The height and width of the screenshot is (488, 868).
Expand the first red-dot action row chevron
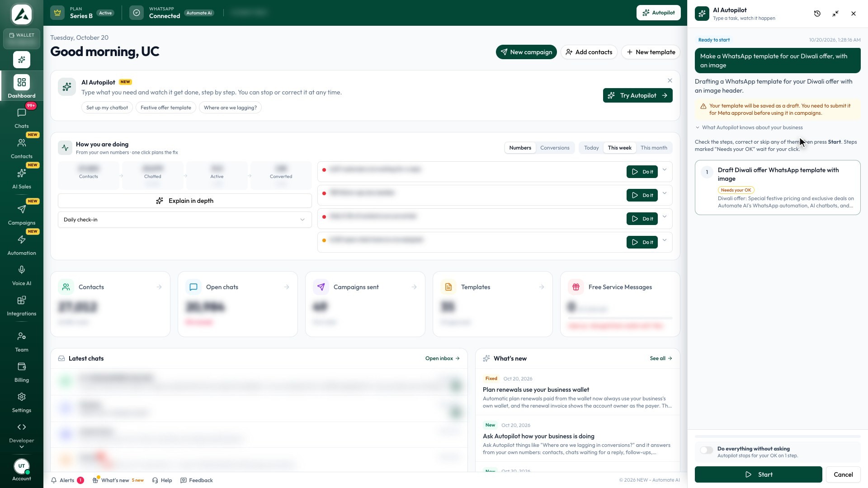pos(665,170)
